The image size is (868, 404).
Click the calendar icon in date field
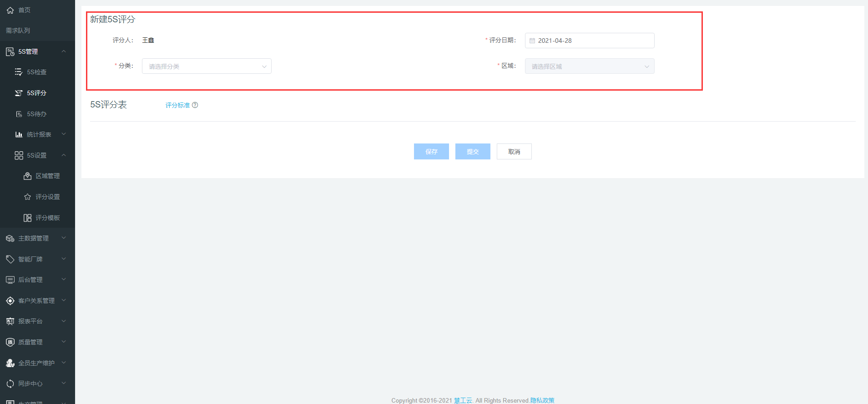click(532, 41)
